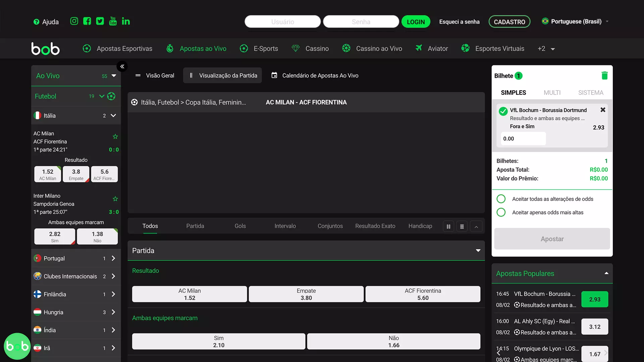
Task: Open Apostas Esportivas navigation link
Action: [x=118, y=49]
